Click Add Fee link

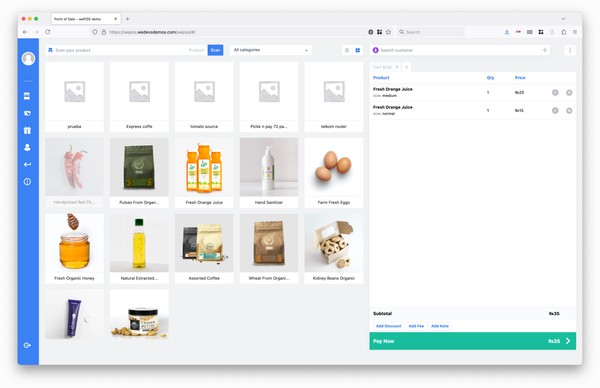(x=416, y=326)
